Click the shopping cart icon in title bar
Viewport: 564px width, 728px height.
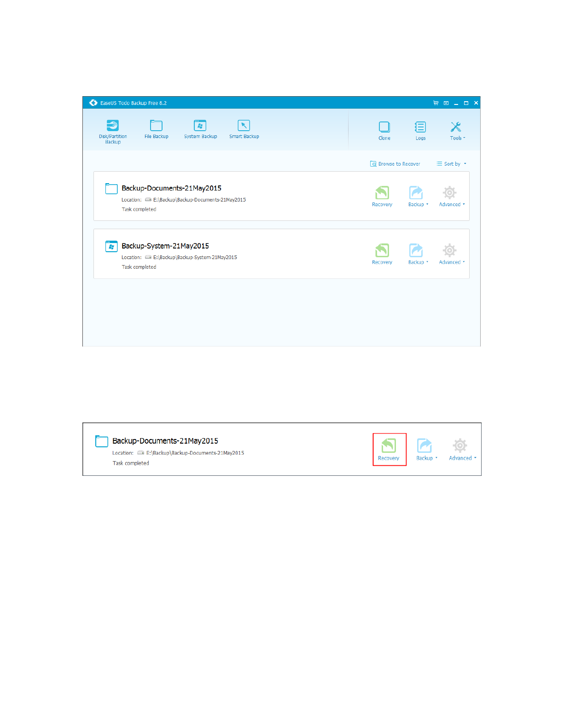(x=436, y=103)
